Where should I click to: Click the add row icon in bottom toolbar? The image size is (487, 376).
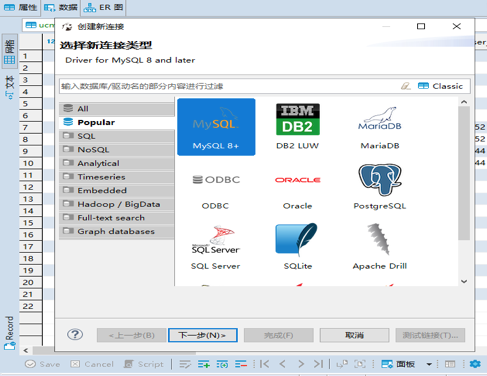pos(204,364)
